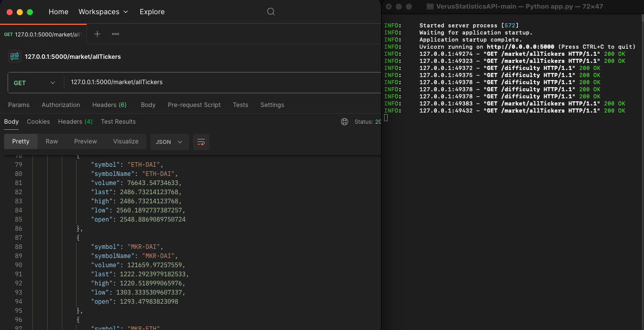Click the globe network icon near Status
This screenshot has height=330, width=644.
point(345,122)
